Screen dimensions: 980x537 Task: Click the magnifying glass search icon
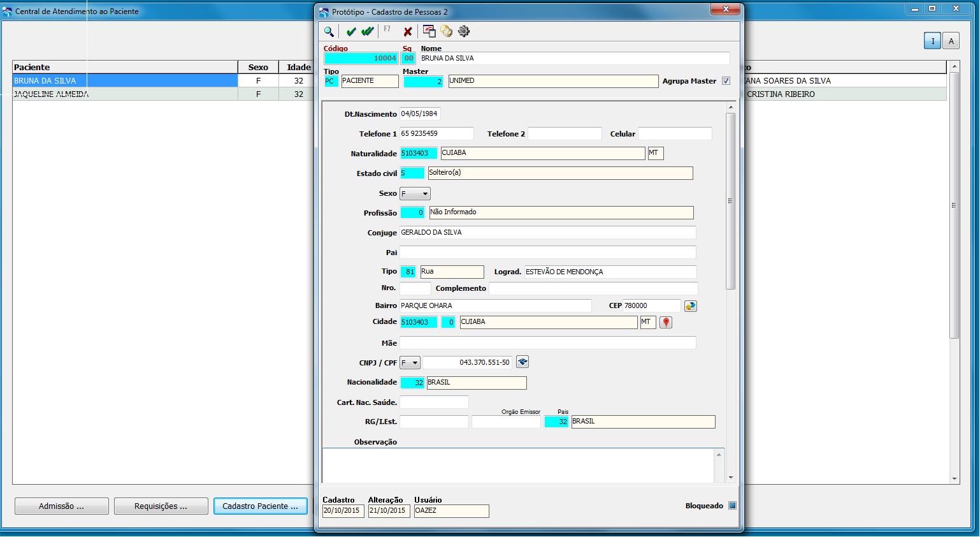point(329,31)
